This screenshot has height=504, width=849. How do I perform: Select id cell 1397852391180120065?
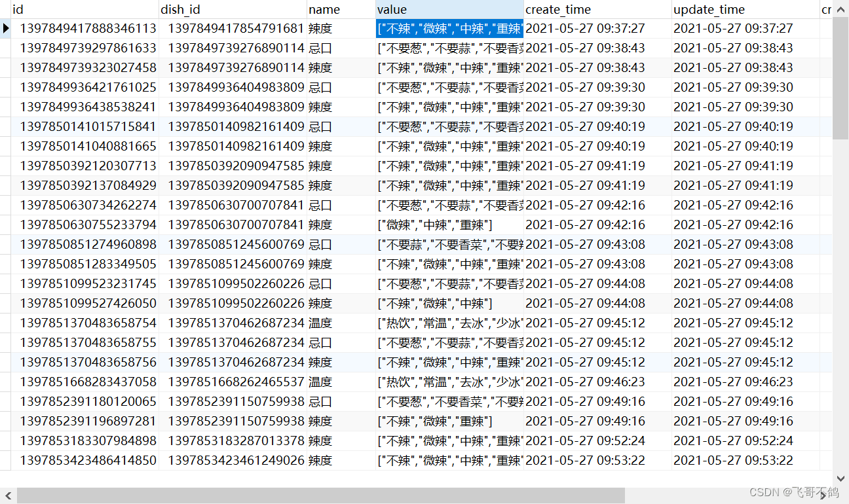85,401
